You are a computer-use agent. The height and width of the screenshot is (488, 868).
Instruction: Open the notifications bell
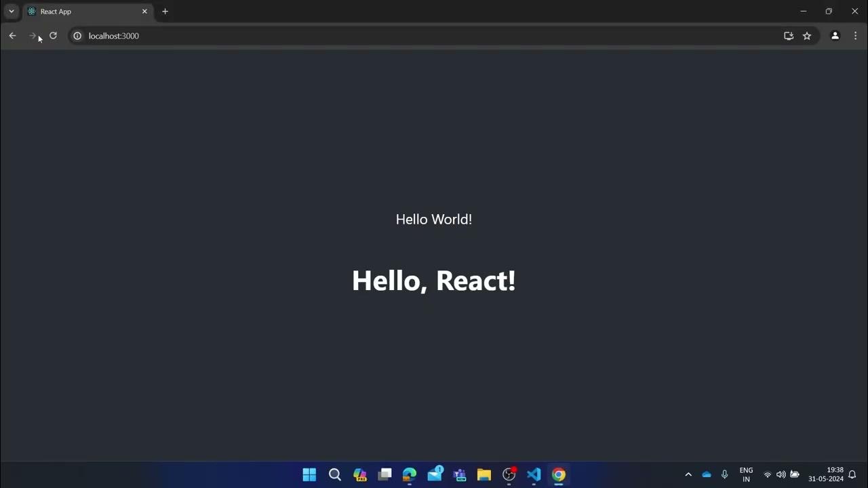pos(852,474)
